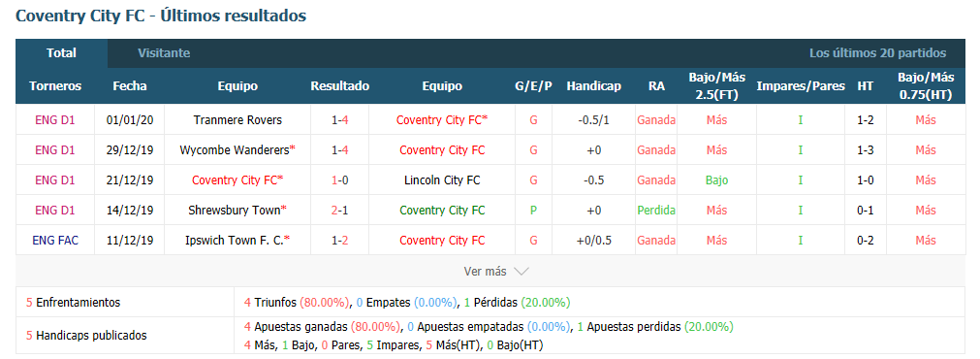Open the Wycombe Wanderers team link
Image resolution: width=980 pixels, height=359 pixels.
tap(235, 150)
